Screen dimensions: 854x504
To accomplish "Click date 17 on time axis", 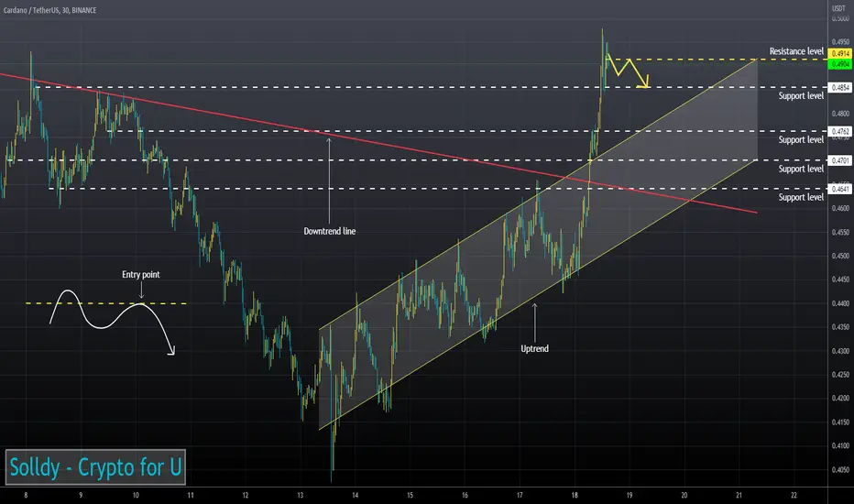I will click(x=520, y=495).
